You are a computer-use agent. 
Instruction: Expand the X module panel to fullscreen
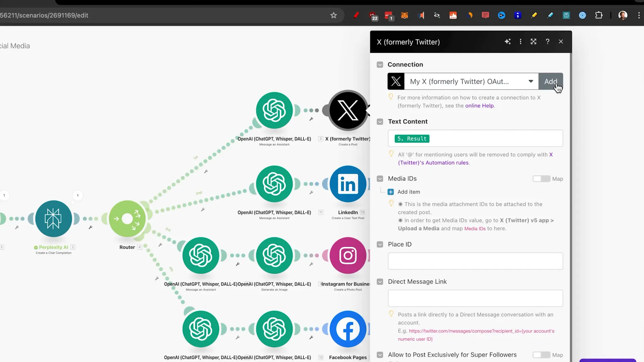(x=533, y=42)
